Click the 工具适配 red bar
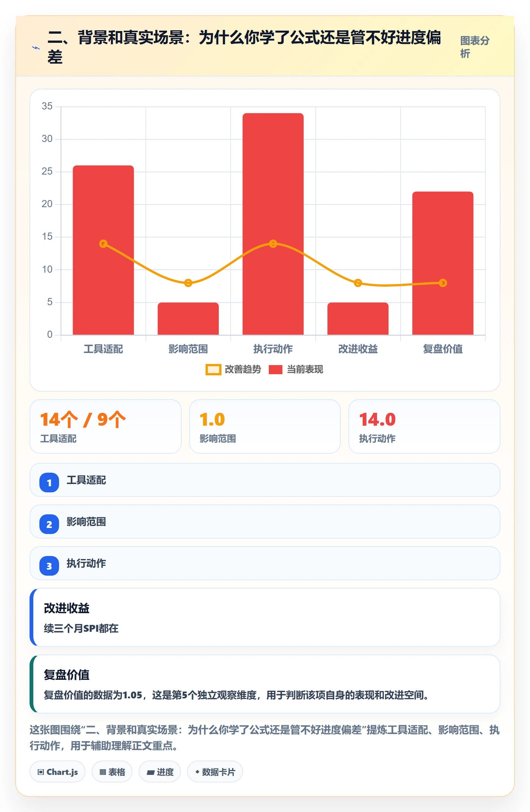Screen dimensions: 530x812 click(103, 250)
